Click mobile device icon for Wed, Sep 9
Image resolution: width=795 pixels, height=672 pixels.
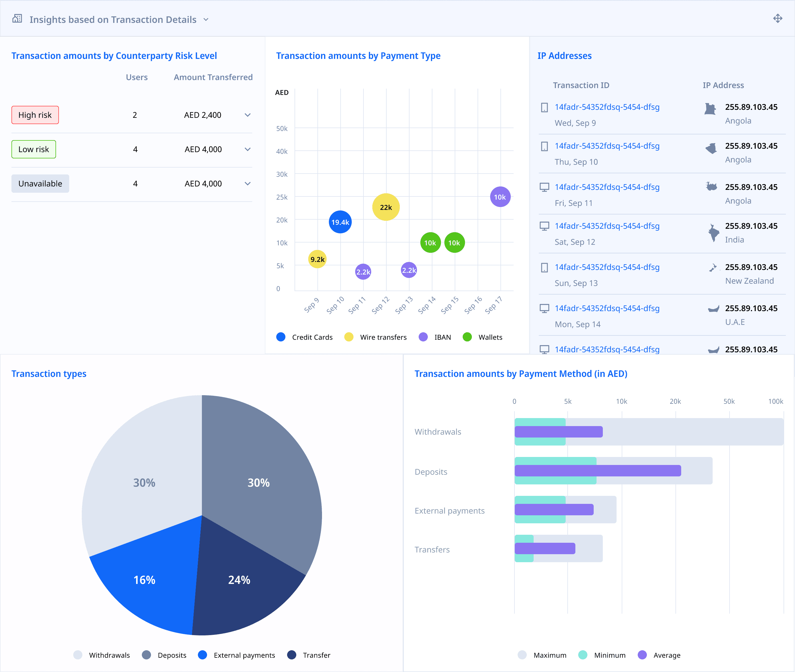point(544,108)
